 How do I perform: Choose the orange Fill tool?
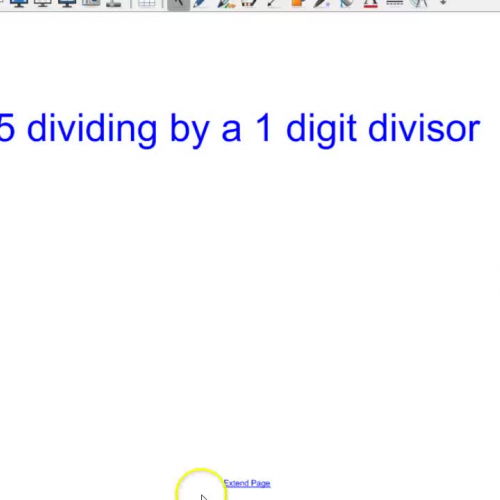click(x=297, y=3)
